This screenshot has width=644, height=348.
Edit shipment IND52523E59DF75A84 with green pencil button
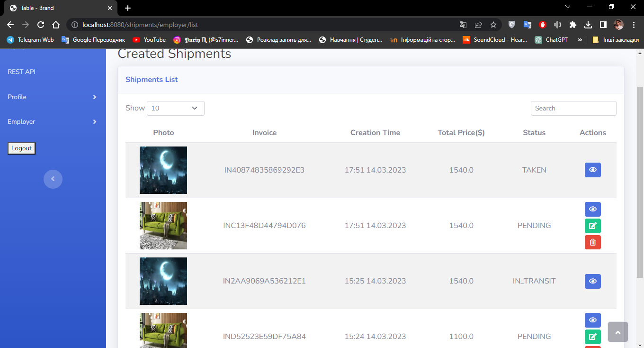[592, 337]
